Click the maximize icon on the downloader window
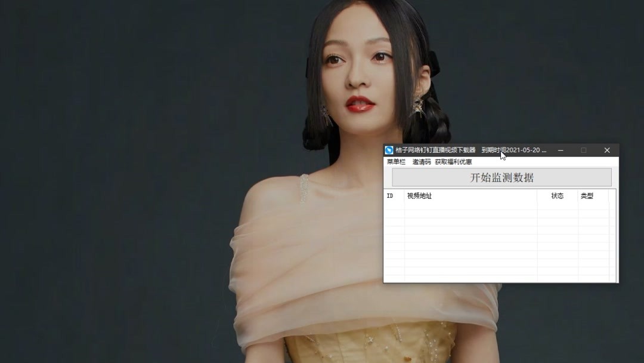 583,150
